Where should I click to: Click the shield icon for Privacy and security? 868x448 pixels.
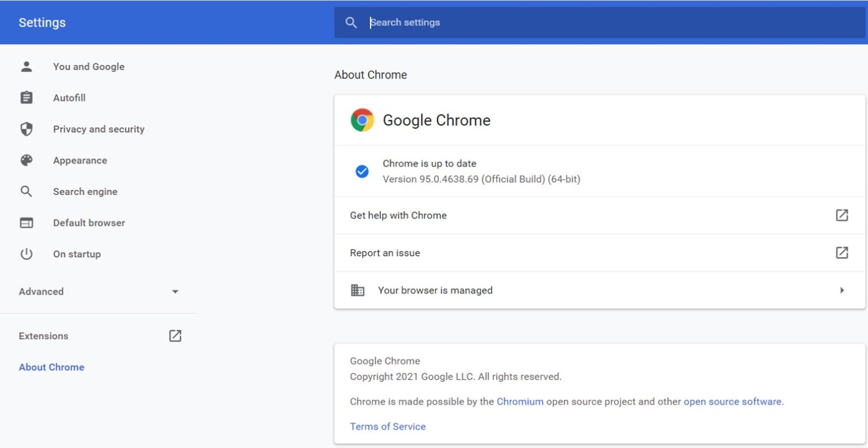pos(27,129)
